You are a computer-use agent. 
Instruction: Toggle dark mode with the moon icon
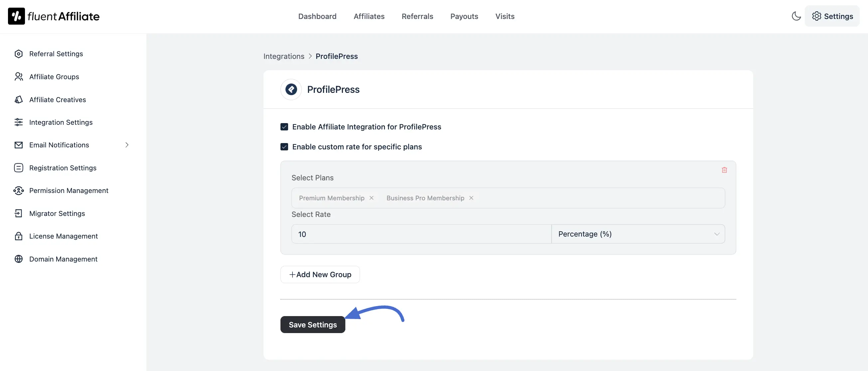pos(796,16)
